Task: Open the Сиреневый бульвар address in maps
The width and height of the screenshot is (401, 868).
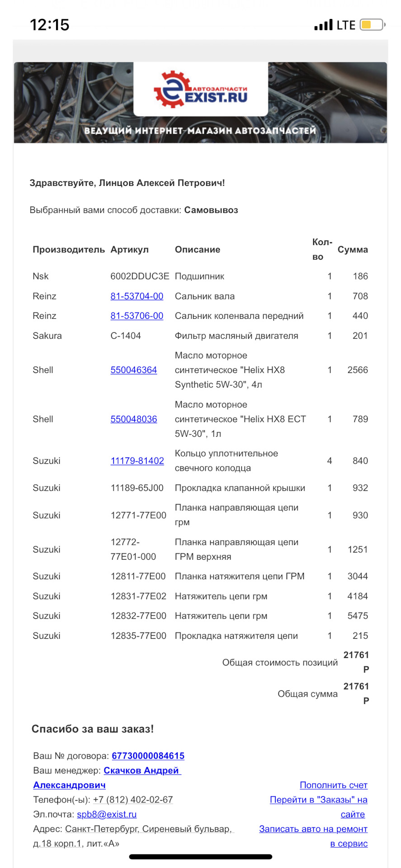Action: (x=148, y=829)
